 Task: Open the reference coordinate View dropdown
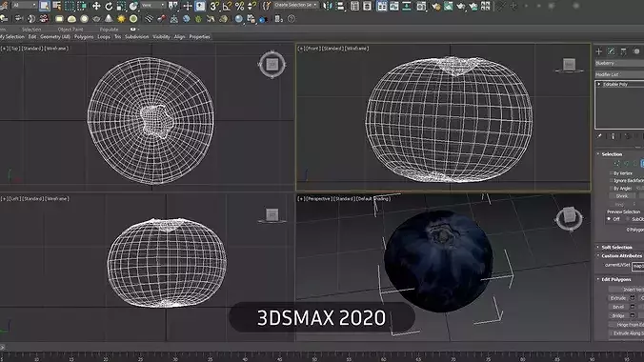[153, 5]
